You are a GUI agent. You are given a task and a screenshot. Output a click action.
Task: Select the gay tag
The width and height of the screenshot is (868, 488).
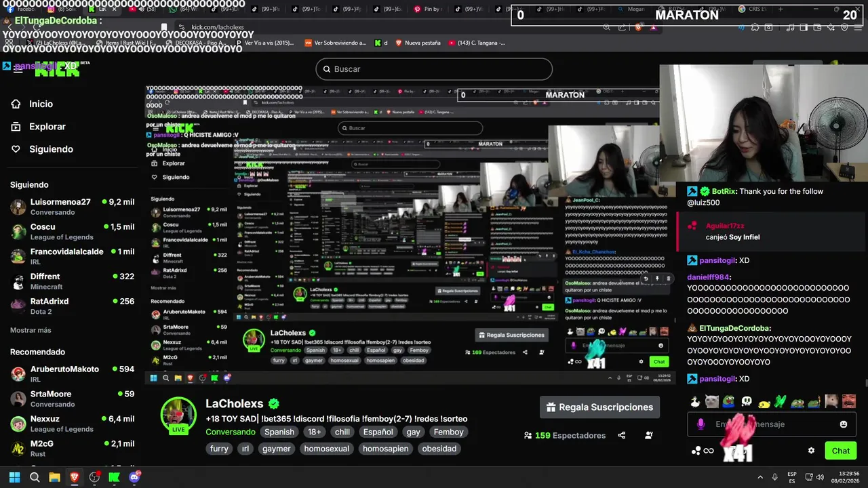point(414,432)
